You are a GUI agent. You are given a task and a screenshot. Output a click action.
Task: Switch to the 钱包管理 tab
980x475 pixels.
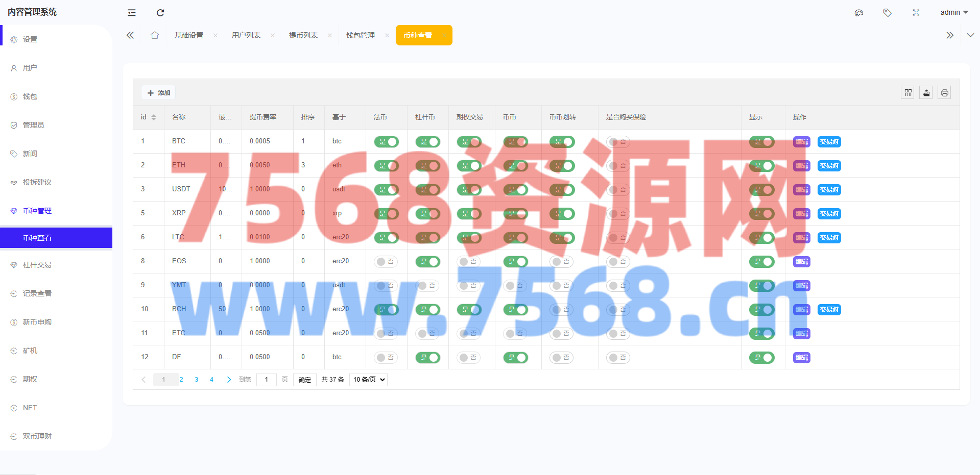coord(361,35)
